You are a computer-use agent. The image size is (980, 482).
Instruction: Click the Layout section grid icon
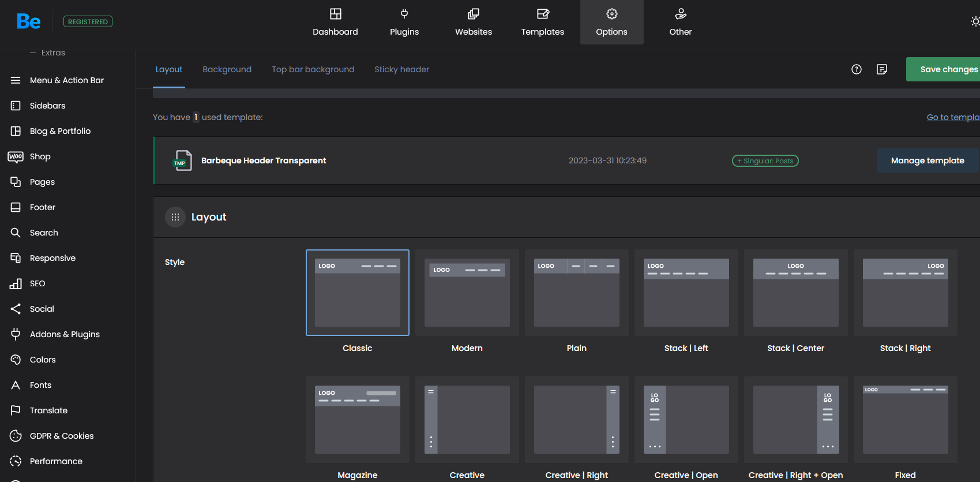(x=175, y=217)
